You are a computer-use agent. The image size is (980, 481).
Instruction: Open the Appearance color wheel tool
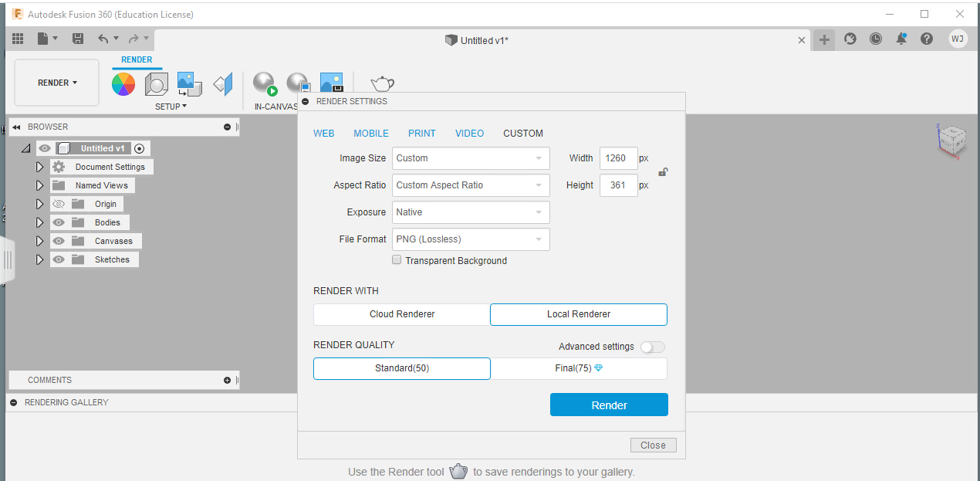(123, 83)
